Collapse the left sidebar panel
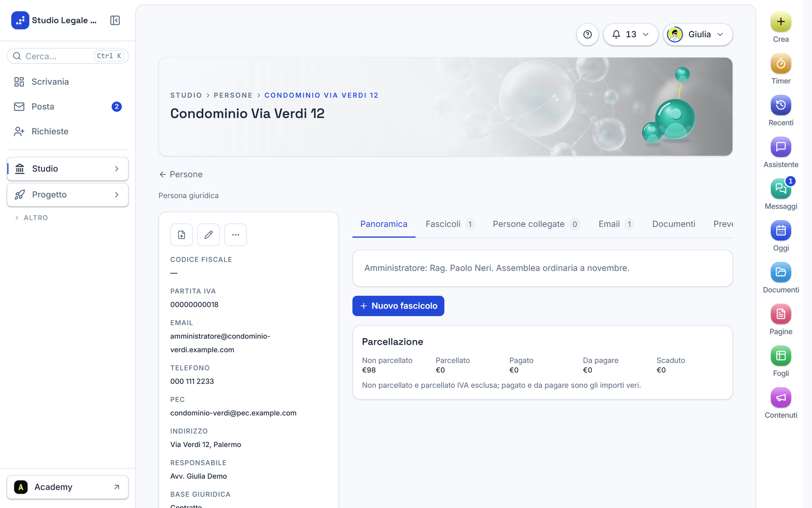 pyautogui.click(x=115, y=20)
